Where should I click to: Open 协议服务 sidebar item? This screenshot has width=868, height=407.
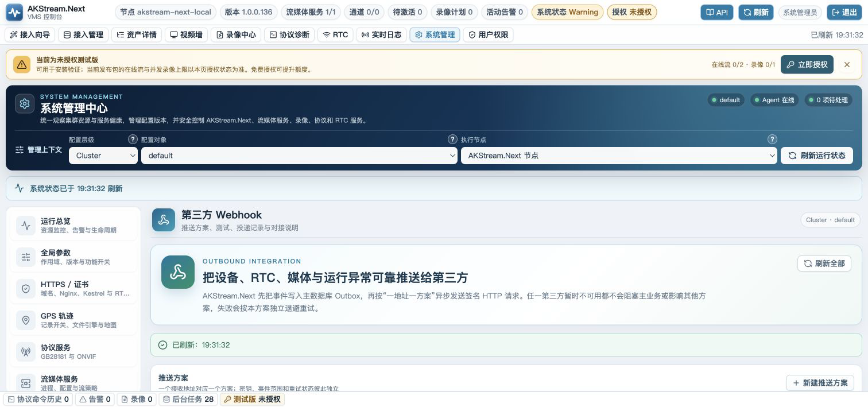coord(73,352)
